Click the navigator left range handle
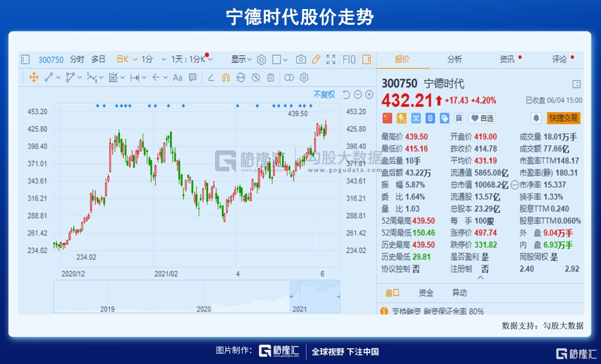Image resolution: width=601 pixels, height=364 pixels. 292,296
